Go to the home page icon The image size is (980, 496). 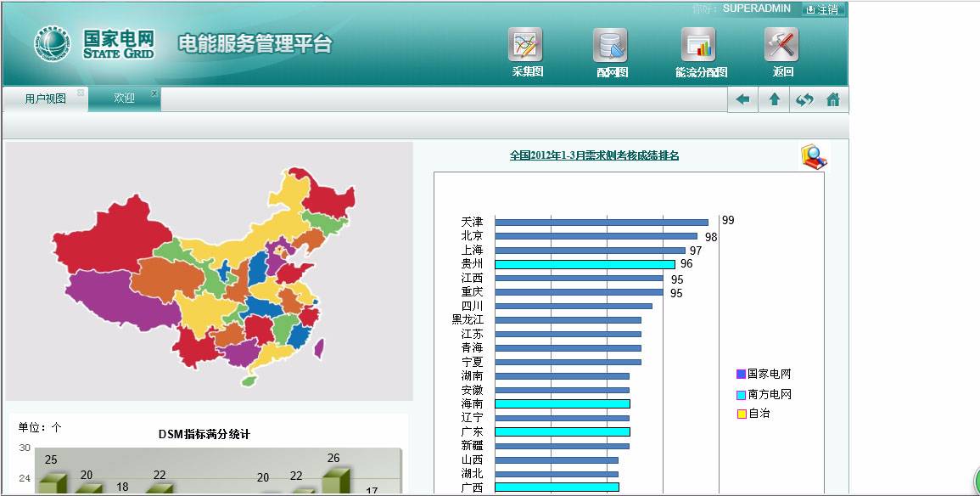click(x=833, y=99)
